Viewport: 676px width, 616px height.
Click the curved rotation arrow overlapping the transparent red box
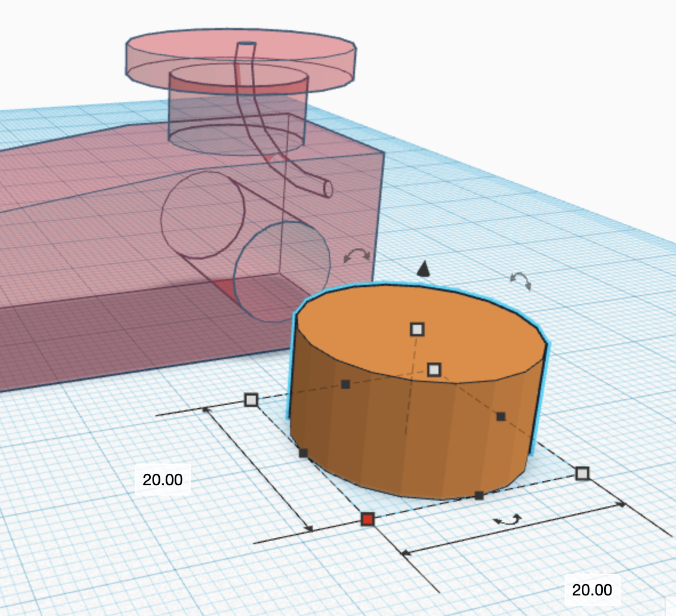coord(357,255)
